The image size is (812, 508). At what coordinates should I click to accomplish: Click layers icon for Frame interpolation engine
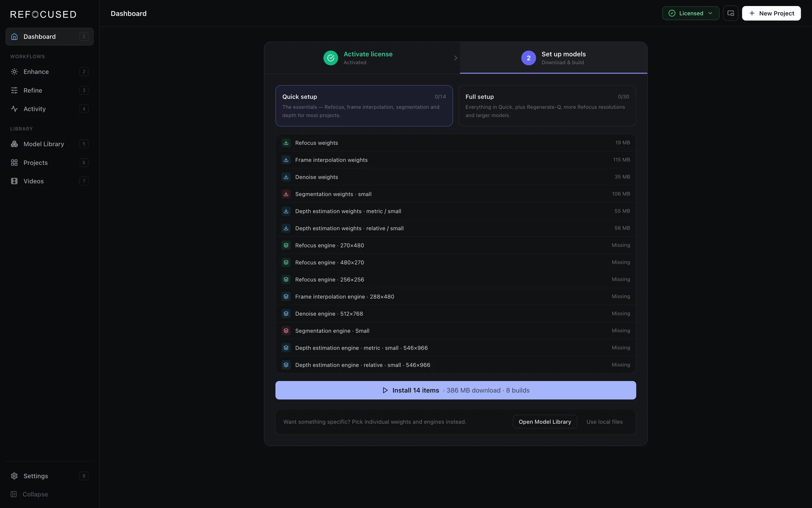[x=286, y=297]
